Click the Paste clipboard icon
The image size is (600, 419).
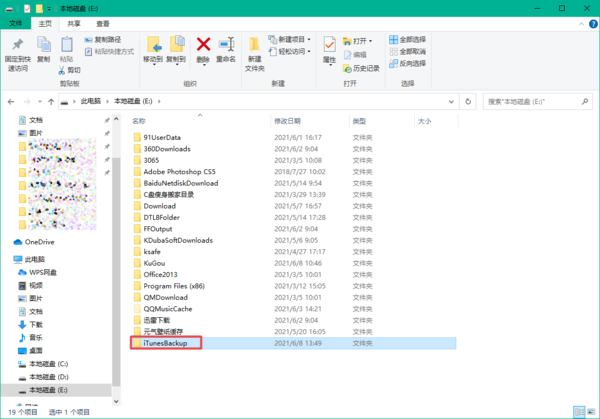click(x=67, y=44)
